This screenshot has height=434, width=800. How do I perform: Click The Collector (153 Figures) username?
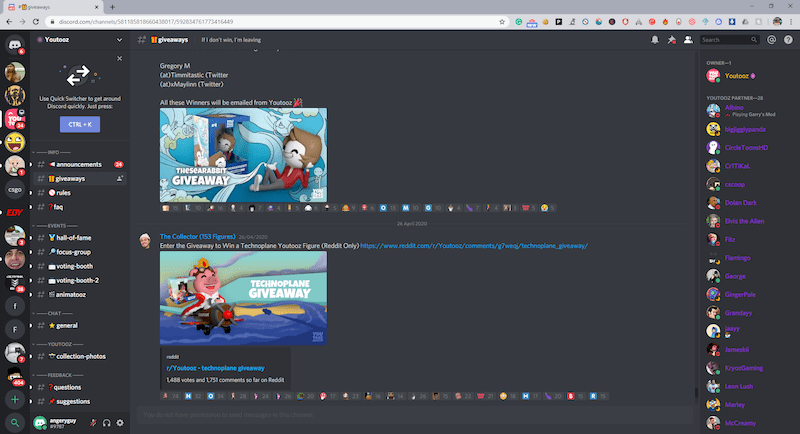coord(197,237)
